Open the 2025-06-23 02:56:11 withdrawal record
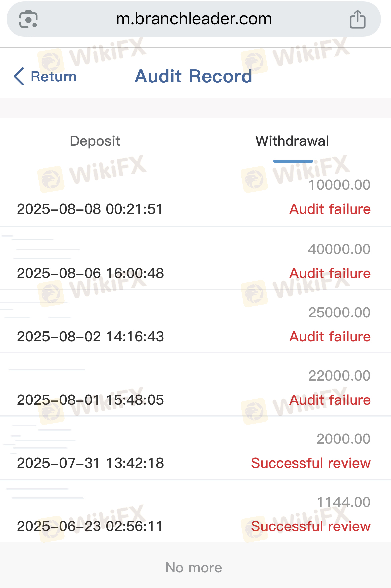 point(90,526)
